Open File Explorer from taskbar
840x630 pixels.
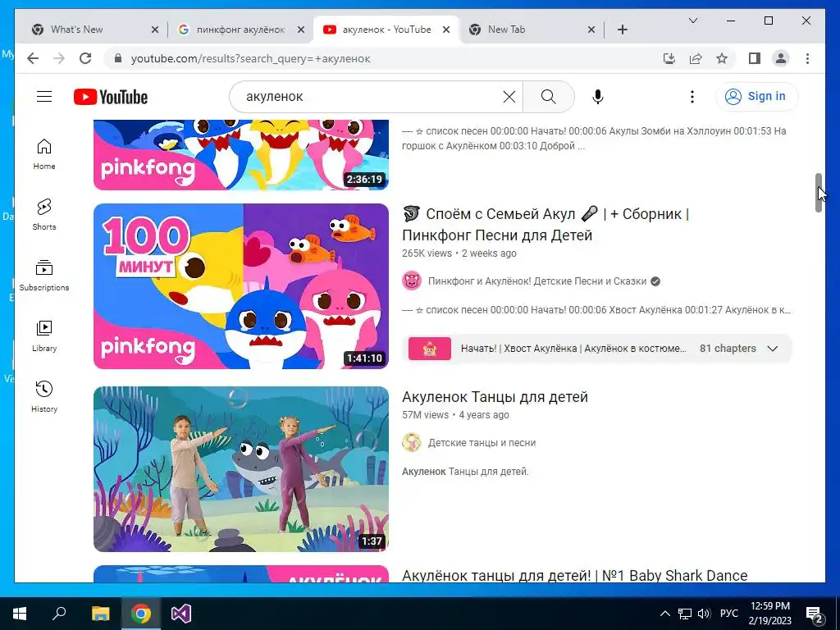(100, 614)
